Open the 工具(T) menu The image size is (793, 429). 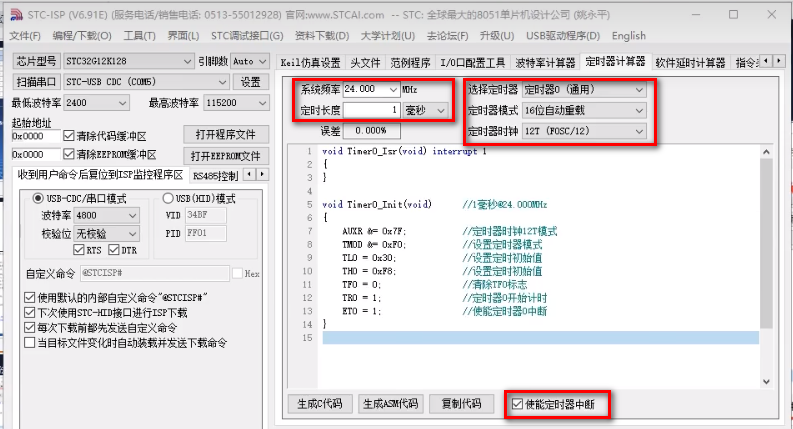(140, 36)
